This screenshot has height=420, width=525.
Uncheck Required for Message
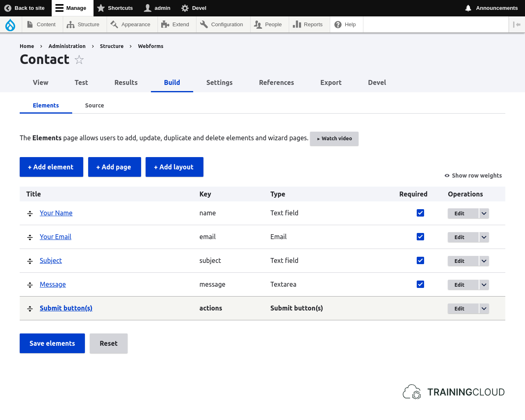click(x=420, y=284)
